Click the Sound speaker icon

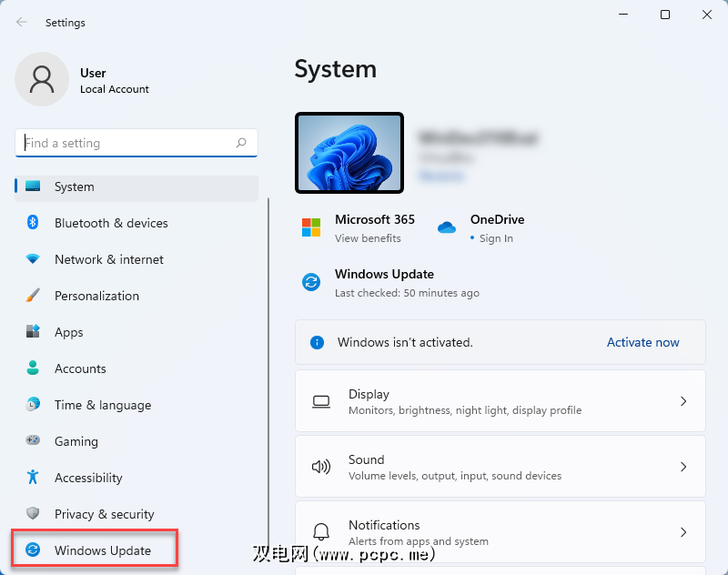(x=321, y=467)
